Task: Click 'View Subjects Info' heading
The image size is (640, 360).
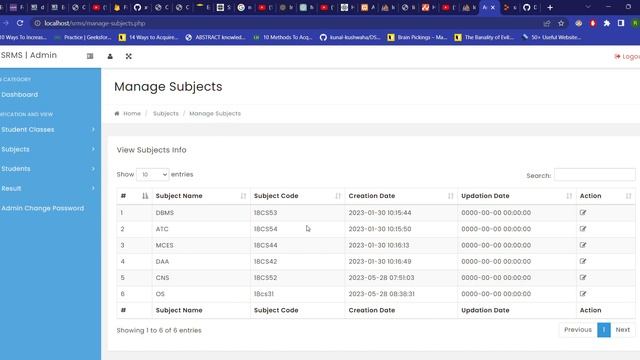Action: (151, 150)
